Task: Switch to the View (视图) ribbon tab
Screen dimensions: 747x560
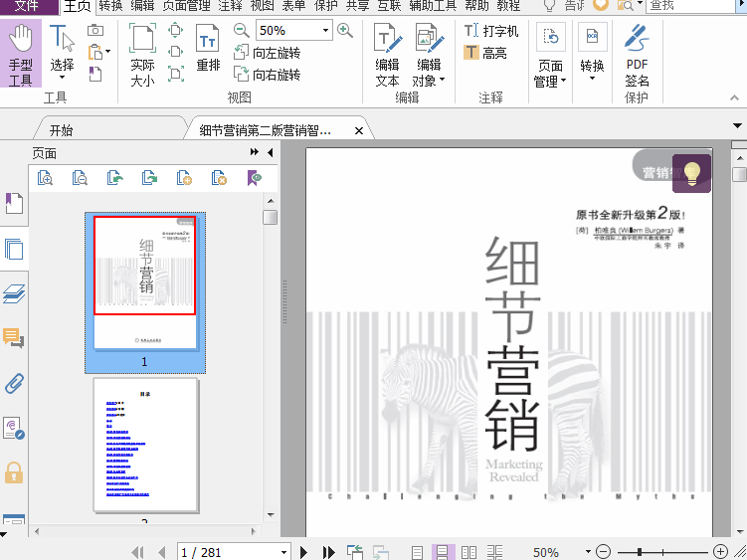Action: point(262,6)
